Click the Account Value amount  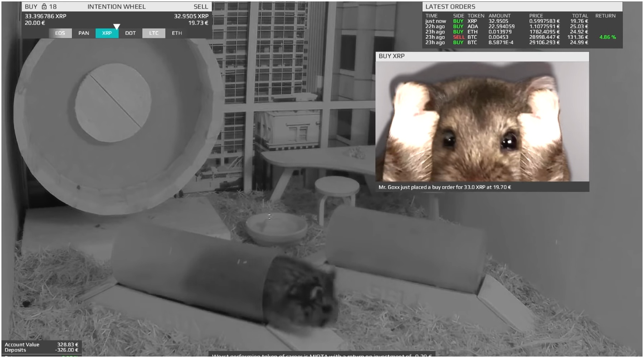tap(68, 345)
